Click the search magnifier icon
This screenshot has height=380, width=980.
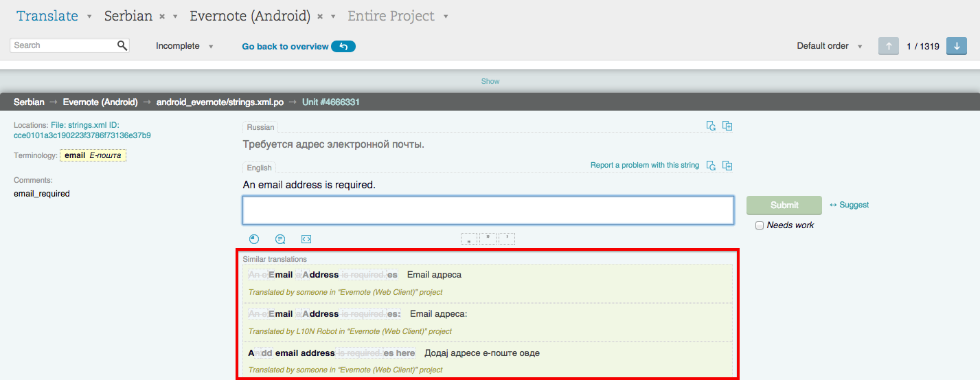tap(122, 45)
